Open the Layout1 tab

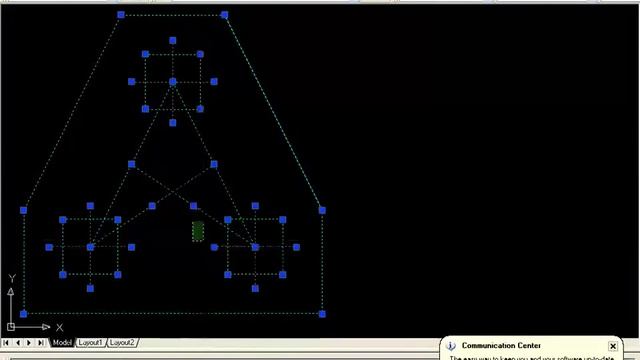pos(90,342)
